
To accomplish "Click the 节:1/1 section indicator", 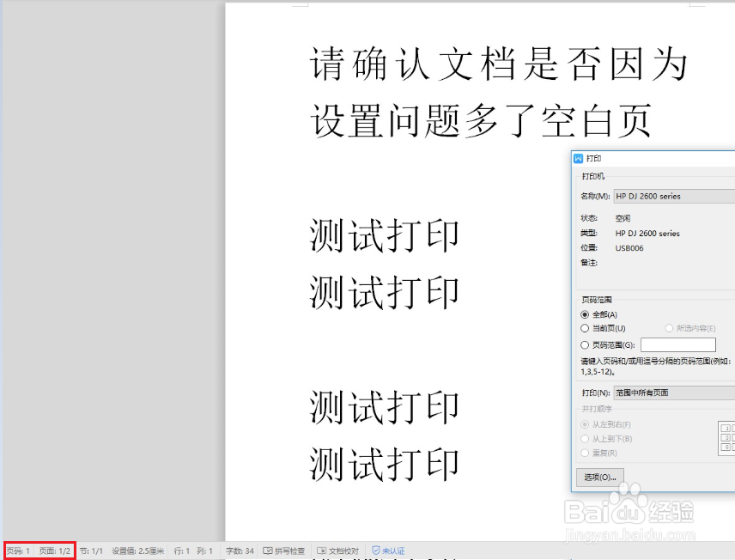I will [91, 551].
